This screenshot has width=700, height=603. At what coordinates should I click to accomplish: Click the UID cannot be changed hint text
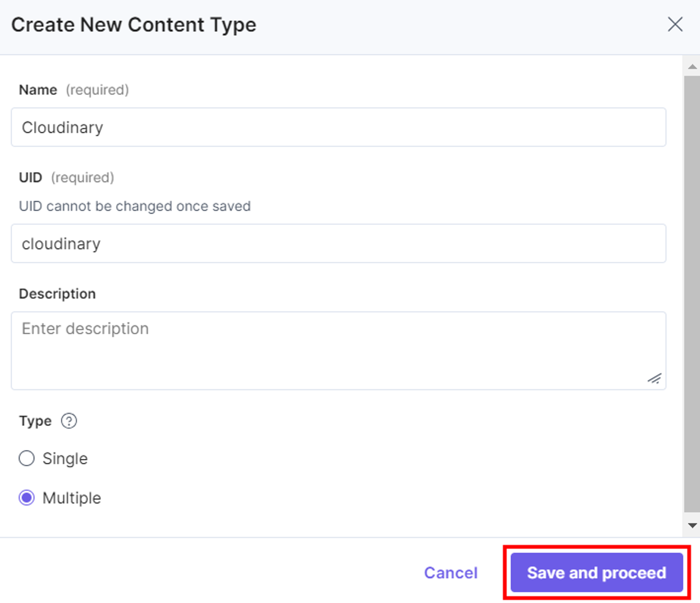pos(135,206)
